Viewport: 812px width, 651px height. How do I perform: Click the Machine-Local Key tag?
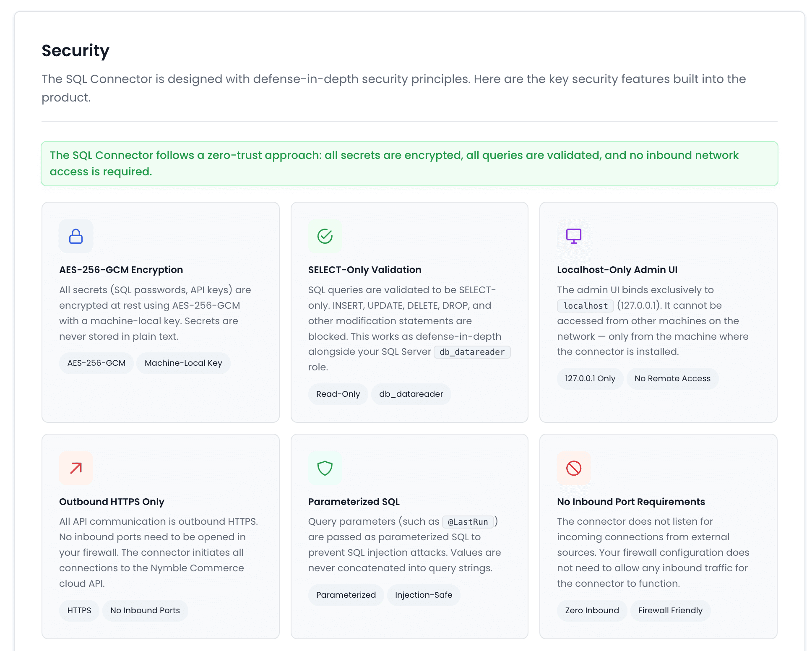pyautogui.click(x=183, y=363)
